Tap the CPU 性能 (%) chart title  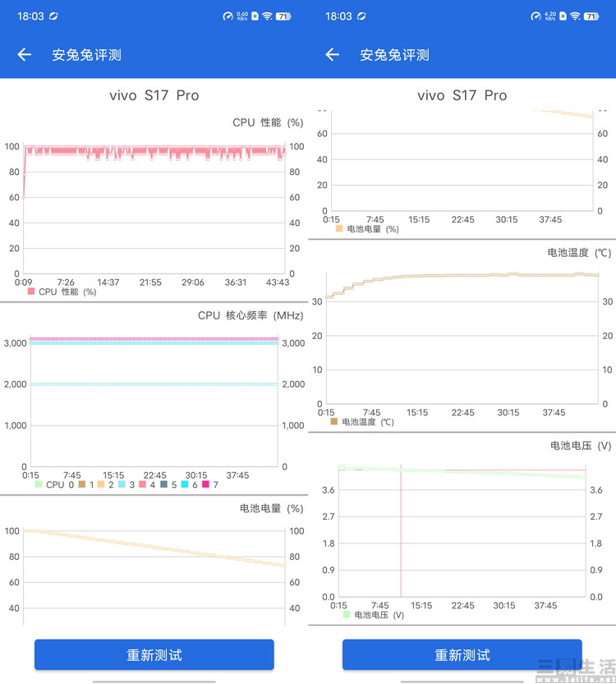[268, 122]
